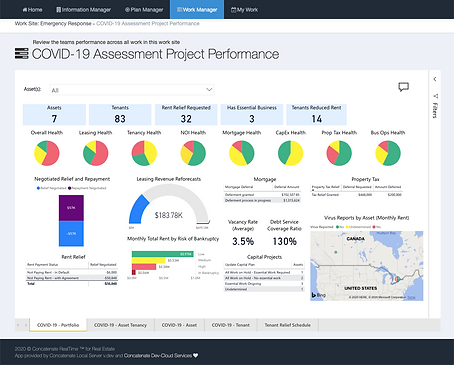Select the 'Undetermined' capital projects row
Screen dimensions: 454x365
[264, 289]
